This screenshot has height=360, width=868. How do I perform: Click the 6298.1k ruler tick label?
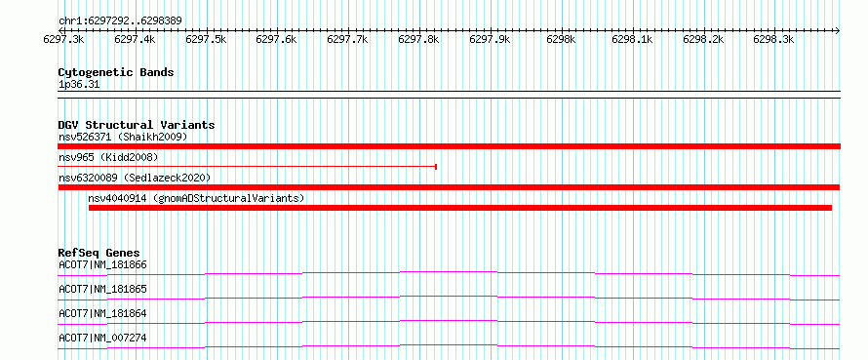tap(632, 39)
